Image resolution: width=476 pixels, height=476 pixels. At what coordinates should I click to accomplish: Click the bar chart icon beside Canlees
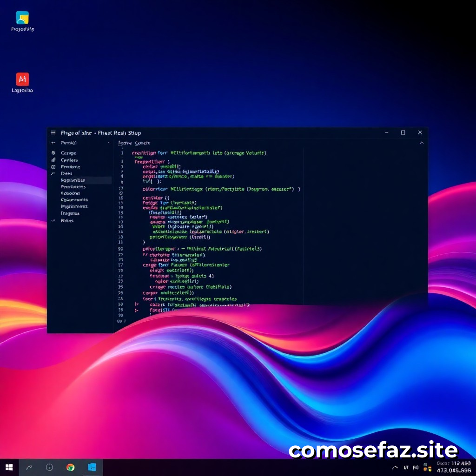coord(53,160)
